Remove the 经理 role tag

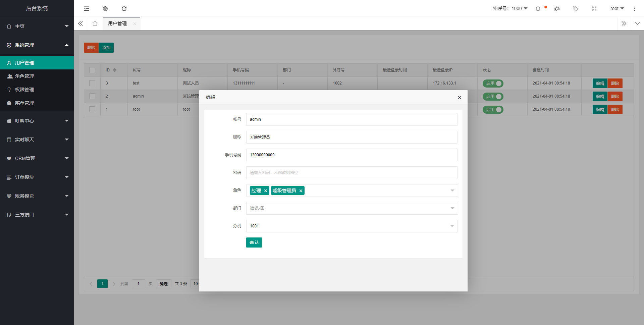[266, 191]
